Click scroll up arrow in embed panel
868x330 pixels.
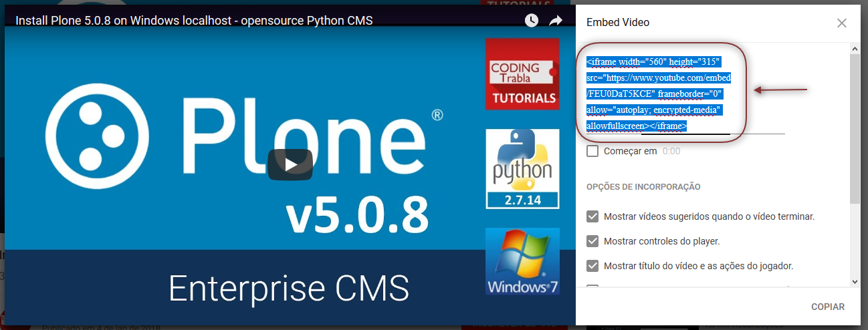click(855, 48)
